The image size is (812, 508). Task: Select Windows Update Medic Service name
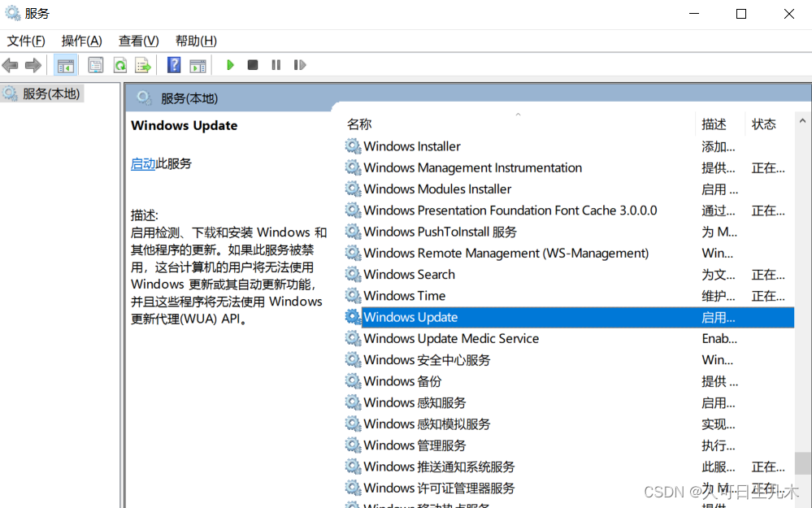[x=451, y=339]
